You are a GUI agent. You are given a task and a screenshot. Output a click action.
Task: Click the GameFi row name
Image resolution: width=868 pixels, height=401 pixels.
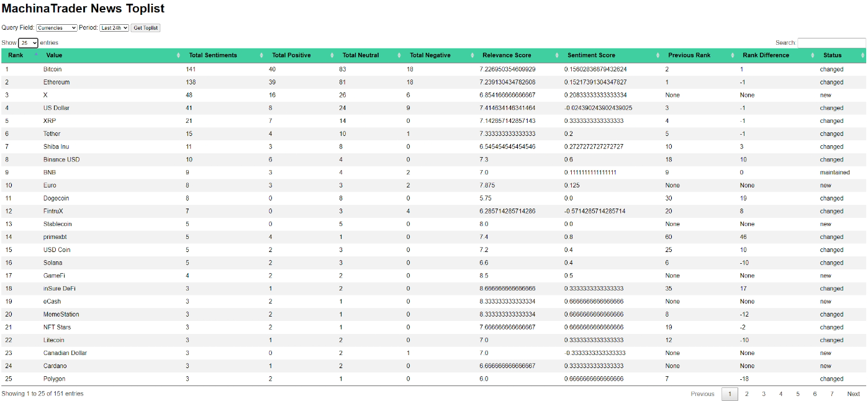click(53, 276)
